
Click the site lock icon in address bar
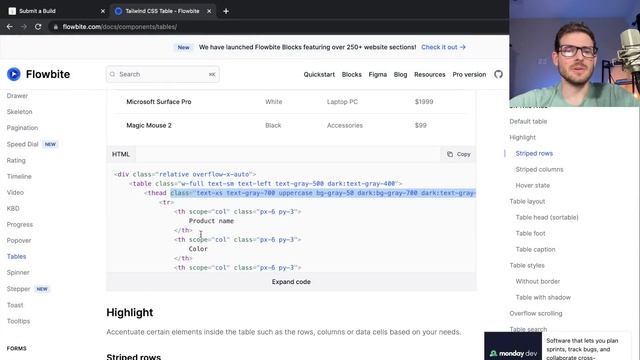[x=56, y=27]
